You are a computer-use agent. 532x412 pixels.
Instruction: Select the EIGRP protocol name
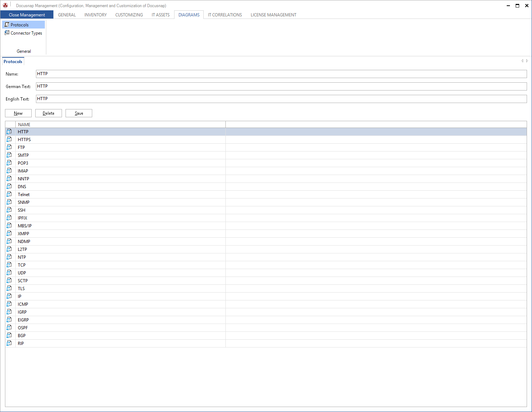click(x=23, y=320)
